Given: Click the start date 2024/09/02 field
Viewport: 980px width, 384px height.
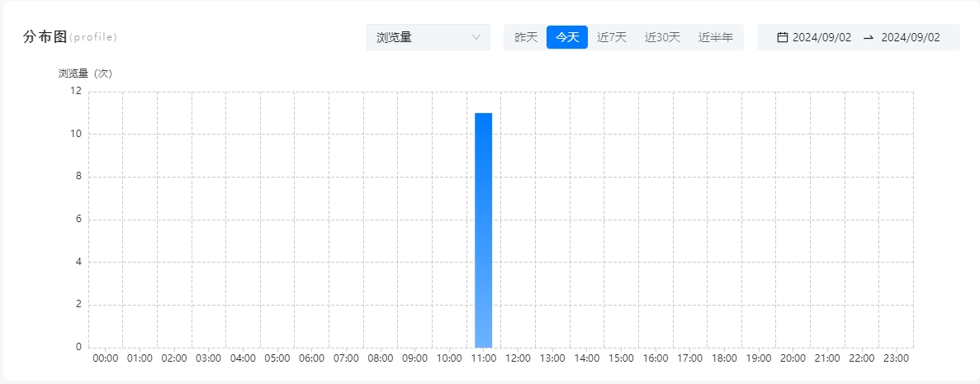Looking at the screenshot, I should (821, 37).
